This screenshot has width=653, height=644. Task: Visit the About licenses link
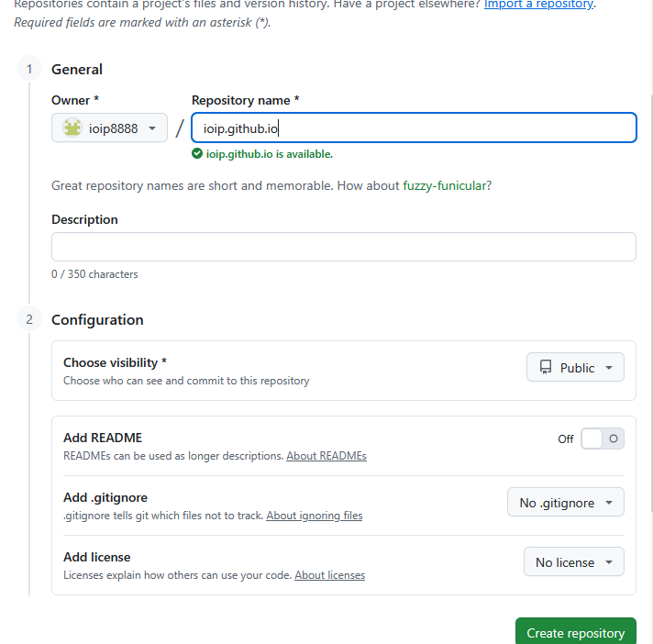[329, 575]
